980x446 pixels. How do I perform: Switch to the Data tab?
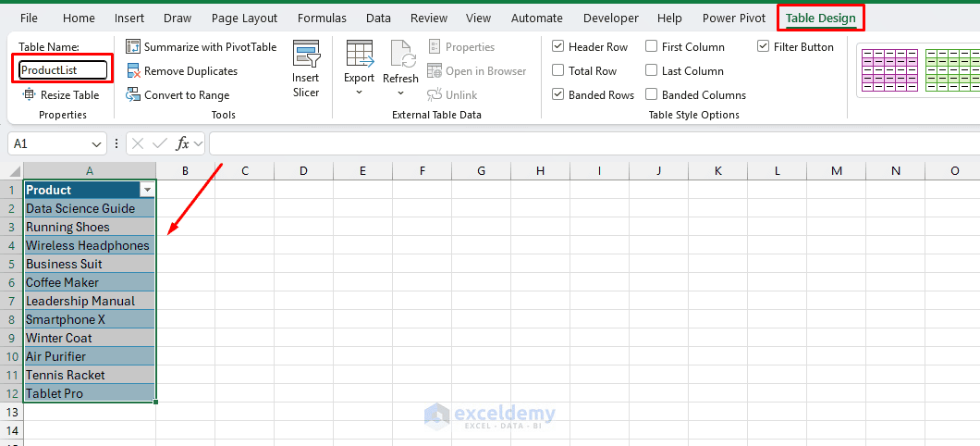[x=379, y=19]
